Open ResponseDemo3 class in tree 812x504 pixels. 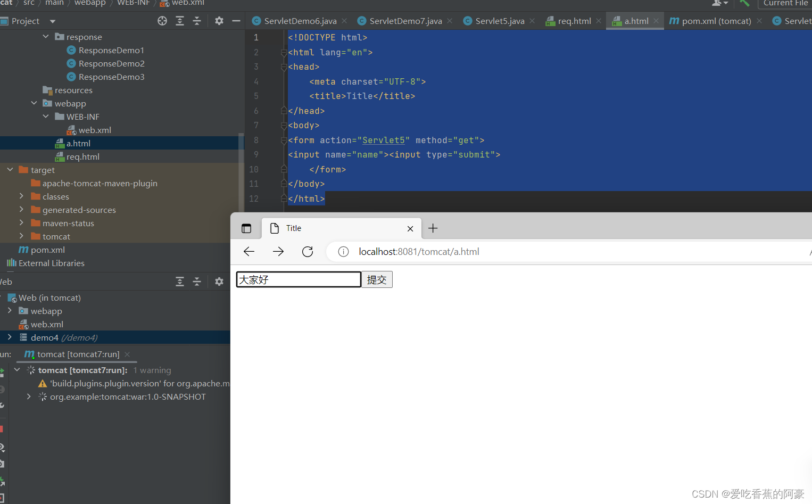tap(111, 77)
